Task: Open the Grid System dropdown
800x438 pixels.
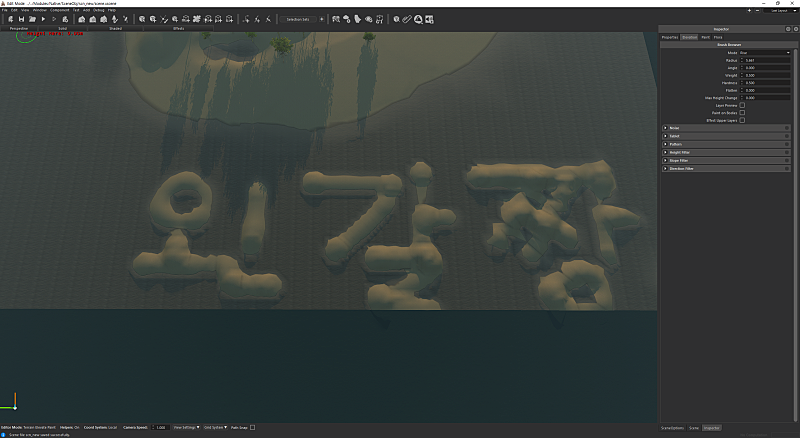Action: 215,427
